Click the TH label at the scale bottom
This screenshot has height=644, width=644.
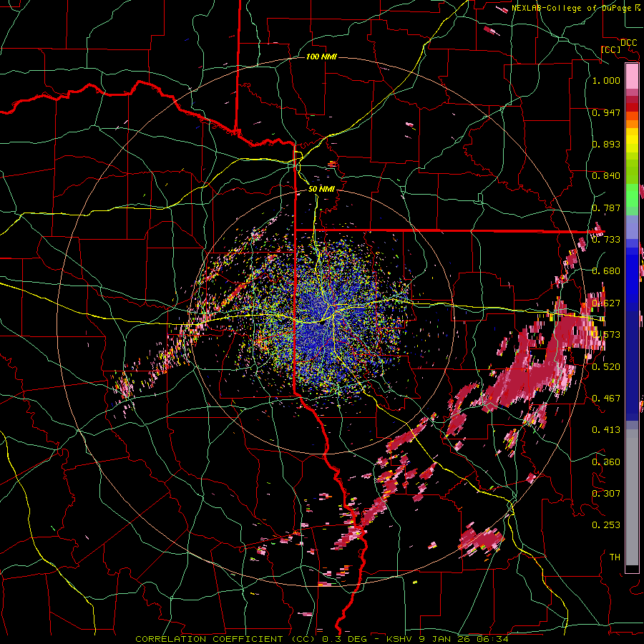tap(615, 557)
